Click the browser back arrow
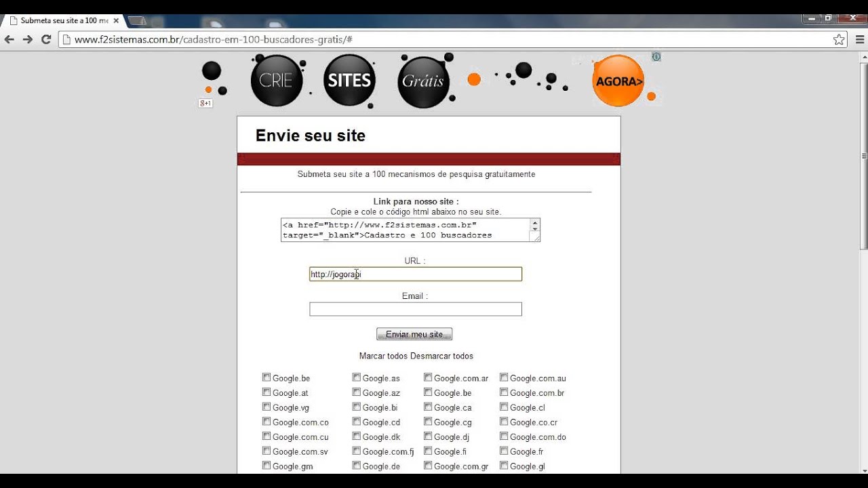This screenshot has height=488, width=868. pos(9,39)
